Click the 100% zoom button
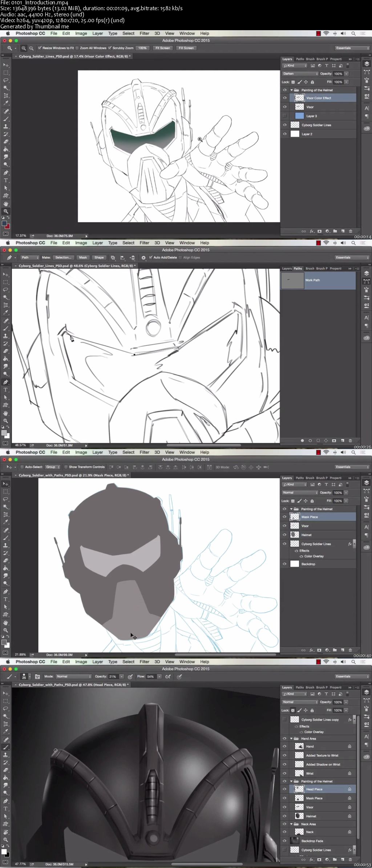 (142, 48)
